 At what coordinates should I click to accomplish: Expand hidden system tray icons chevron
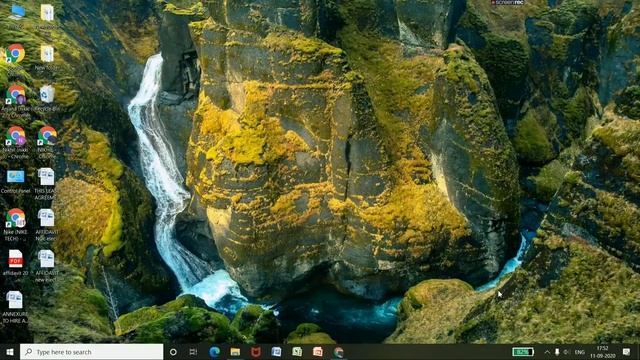[x=547, y=352]
